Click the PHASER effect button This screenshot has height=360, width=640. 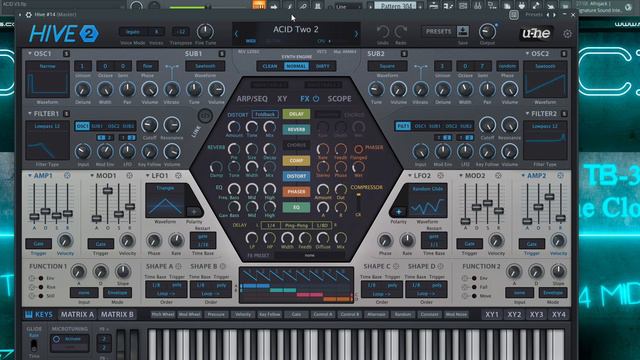click(296, 191)
